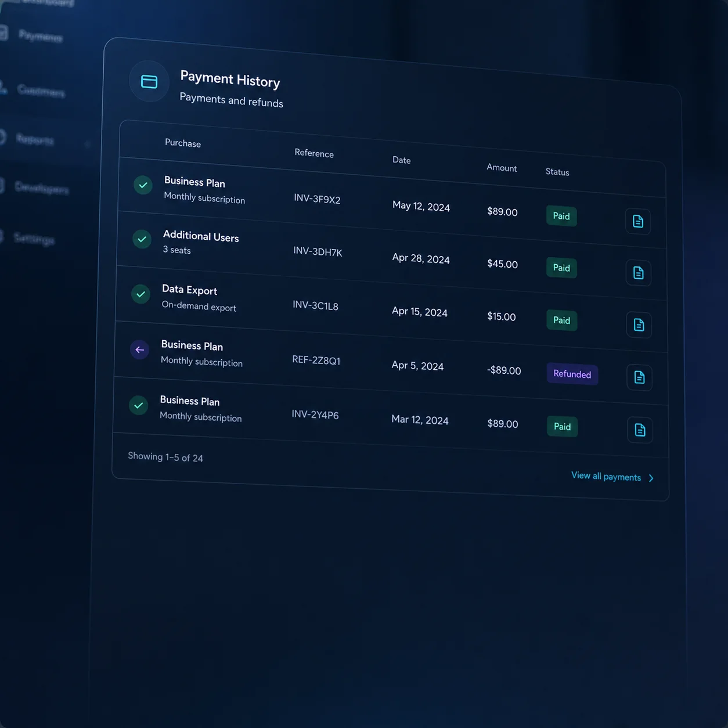The width and height of the screenshot is (728, 728).
Task: Open the refund document for REF-2Z8Q1
Action: pyautogui.click(x=640, y=377)
